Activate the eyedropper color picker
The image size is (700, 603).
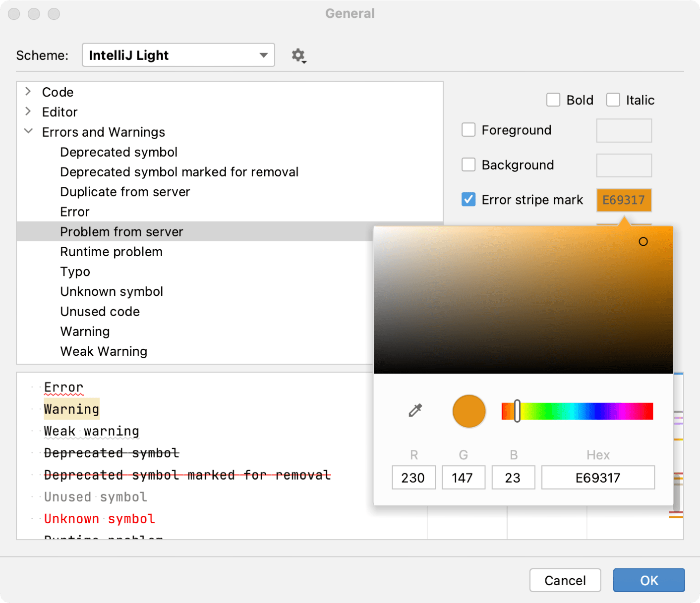click(x=415, y=411)
